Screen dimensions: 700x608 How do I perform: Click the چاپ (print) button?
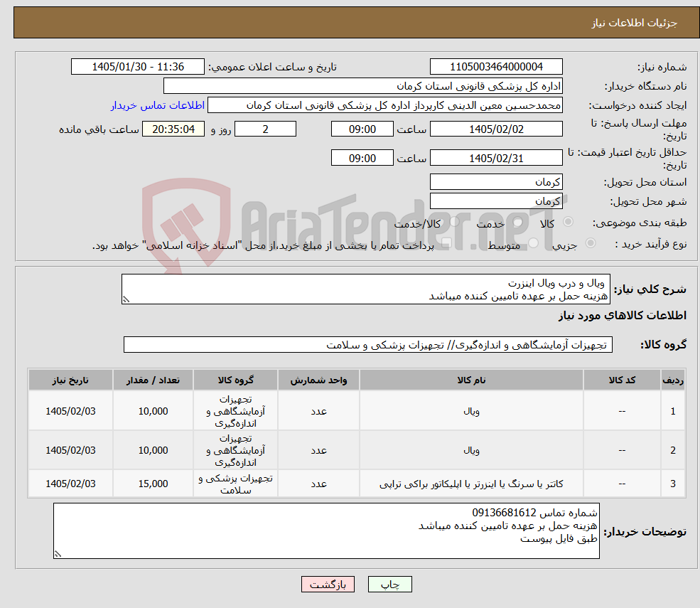[389, 584]
